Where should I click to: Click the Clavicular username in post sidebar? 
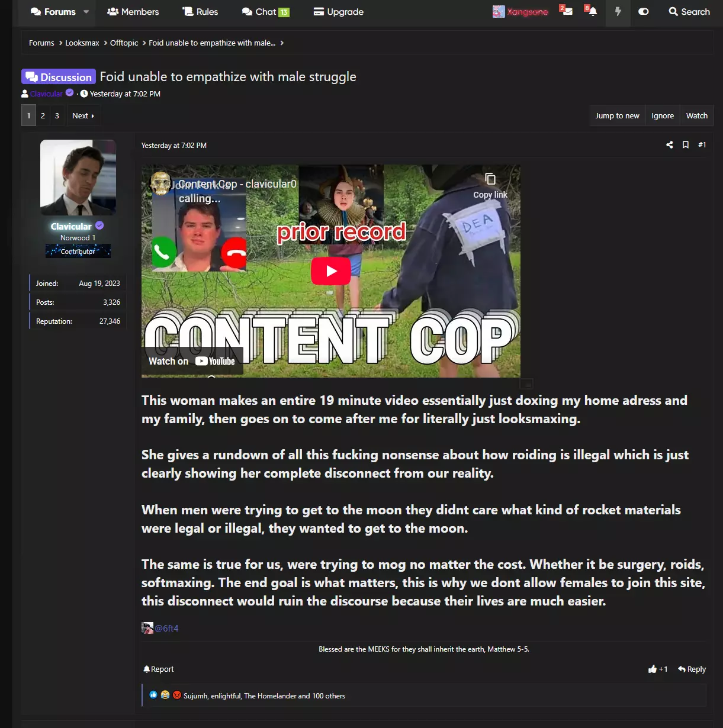pyautogui.click(x=71, y=226)
